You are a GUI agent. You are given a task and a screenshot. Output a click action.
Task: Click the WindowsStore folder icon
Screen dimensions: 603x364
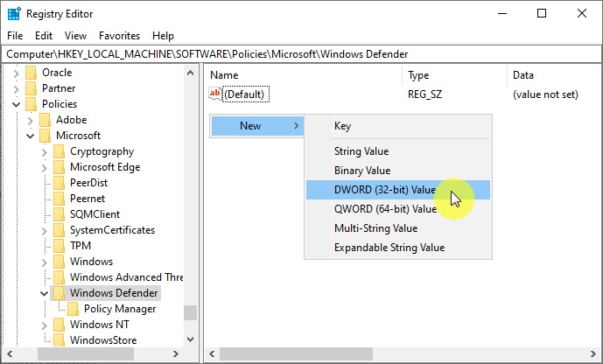[59, 340]
